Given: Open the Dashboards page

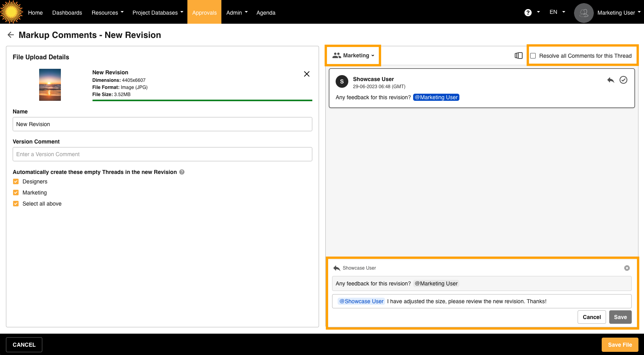Looking at the screenshot, I should pyautogui.click(x=67, y=13).
